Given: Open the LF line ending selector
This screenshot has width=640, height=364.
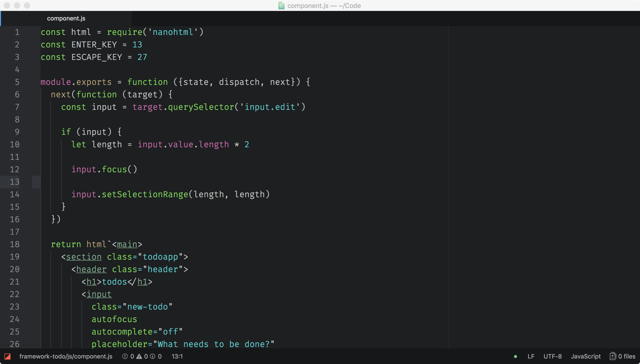Looking at the screenshot, I should [x=530, y=356].
